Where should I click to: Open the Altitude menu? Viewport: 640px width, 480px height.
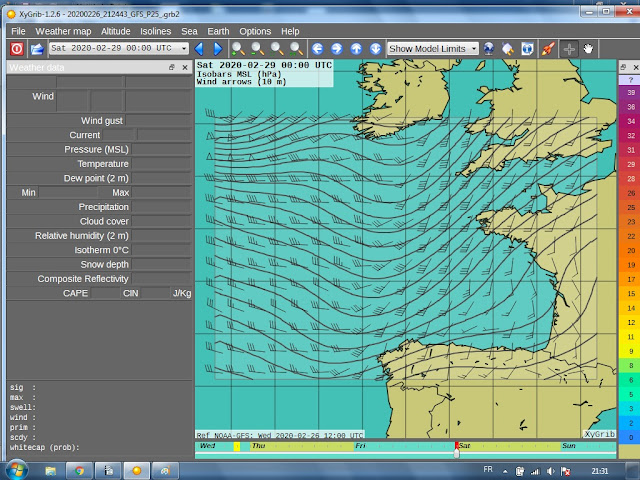(115, 31)
